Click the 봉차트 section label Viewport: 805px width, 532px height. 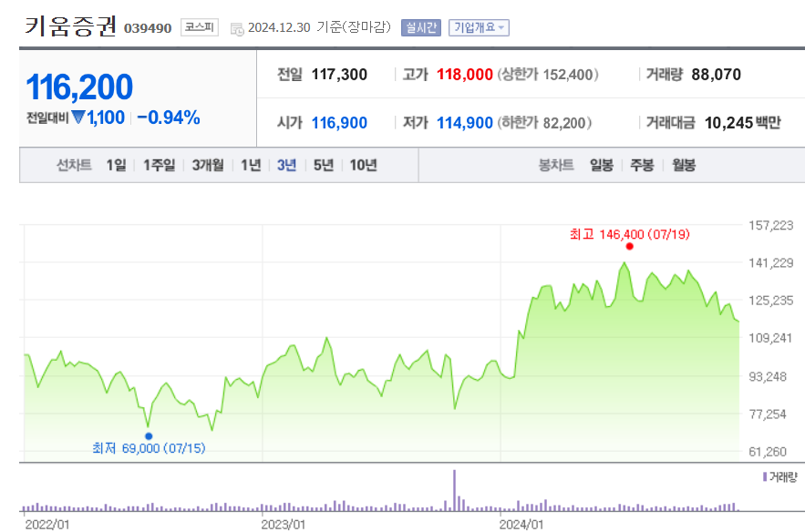(556, 165)
